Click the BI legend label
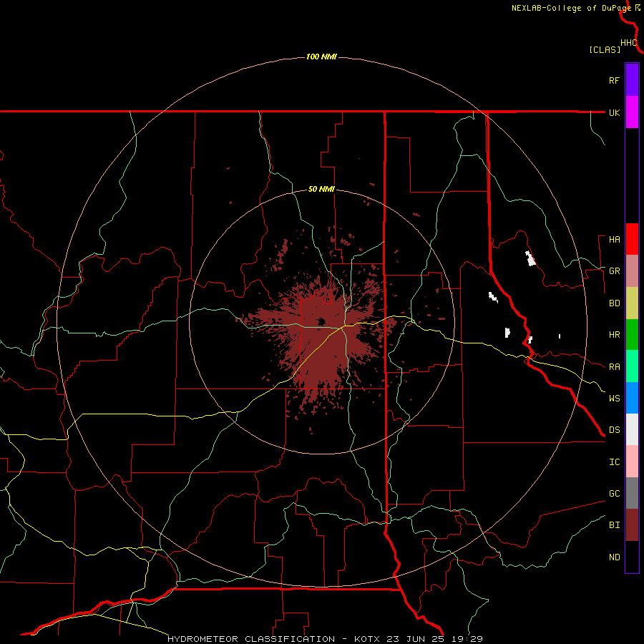 (x=614, y=525)
